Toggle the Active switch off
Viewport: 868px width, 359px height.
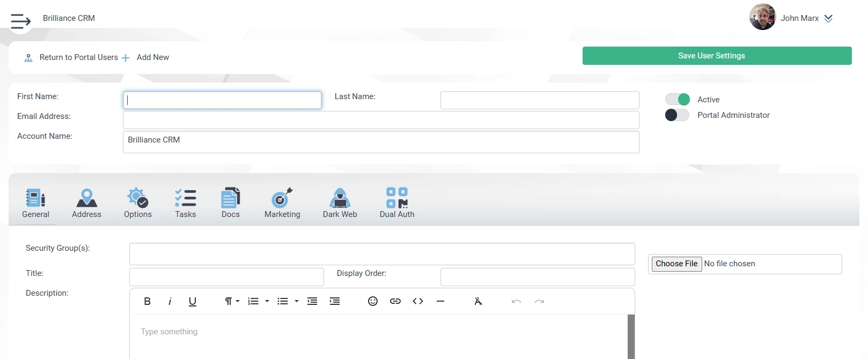coord(677,100)
